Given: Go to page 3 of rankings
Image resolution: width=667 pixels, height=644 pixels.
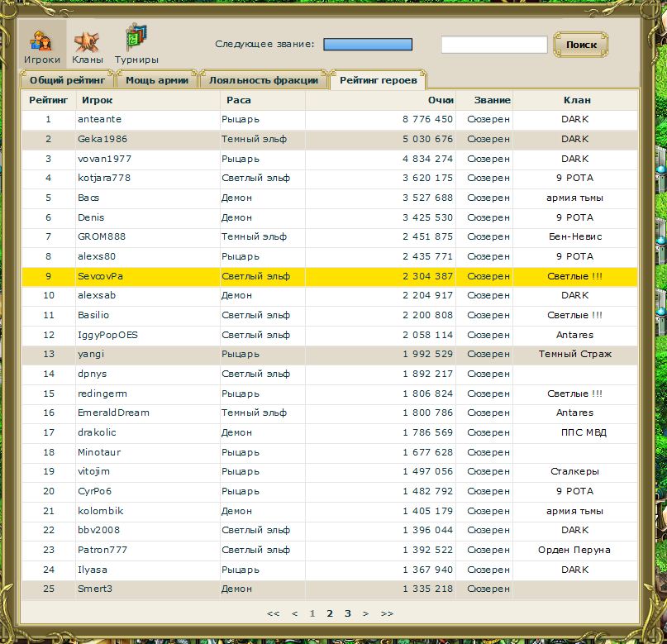Looking at the screenshot, I should tap(348, 613).
